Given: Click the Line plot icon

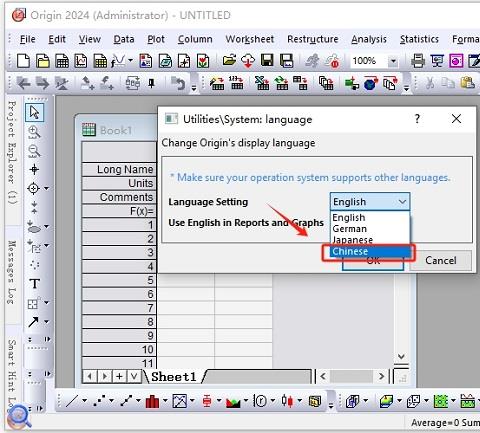Looking at the screenshot, I should coord(72,401).
